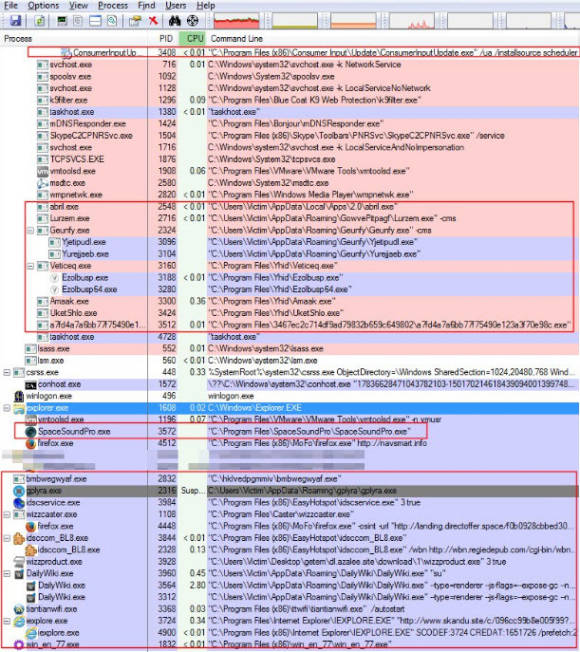The height and width of the screenshot is (652, 580).
Task: Click PID value 3512
Action: pyautogui.click(x=167, y=325)
